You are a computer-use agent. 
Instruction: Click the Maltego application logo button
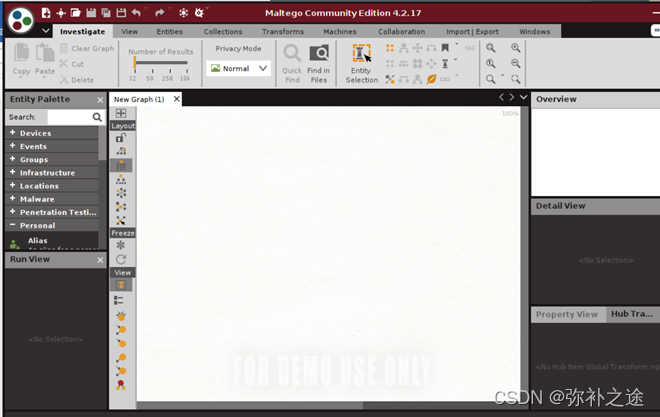tap(21, 20)
